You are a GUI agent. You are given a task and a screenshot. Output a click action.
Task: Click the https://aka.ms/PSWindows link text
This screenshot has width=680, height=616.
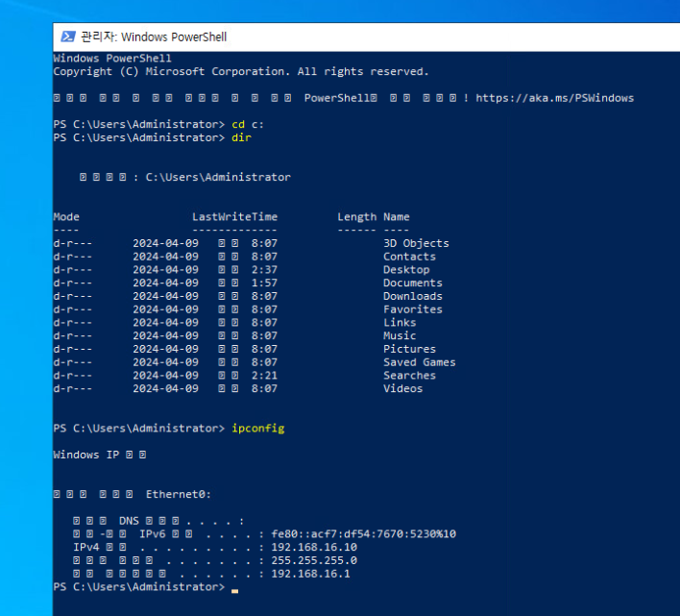click(555, 98)
